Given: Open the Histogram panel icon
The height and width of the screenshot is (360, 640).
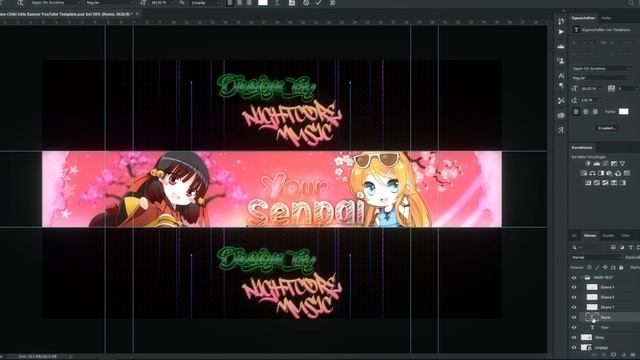Looking at the screenshot, I should click(561, 47).
